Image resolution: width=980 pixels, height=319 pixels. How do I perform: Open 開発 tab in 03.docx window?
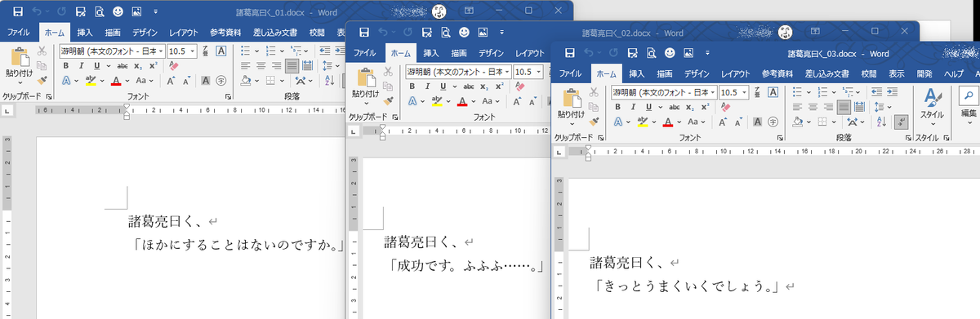pyautogui.click(x=924, y=74)
